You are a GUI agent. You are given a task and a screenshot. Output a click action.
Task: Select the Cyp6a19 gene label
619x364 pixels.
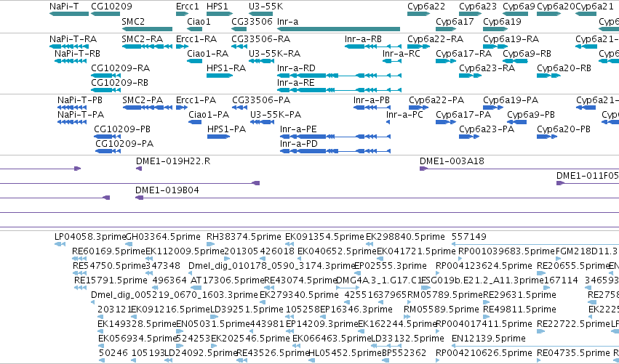(502, 21)
